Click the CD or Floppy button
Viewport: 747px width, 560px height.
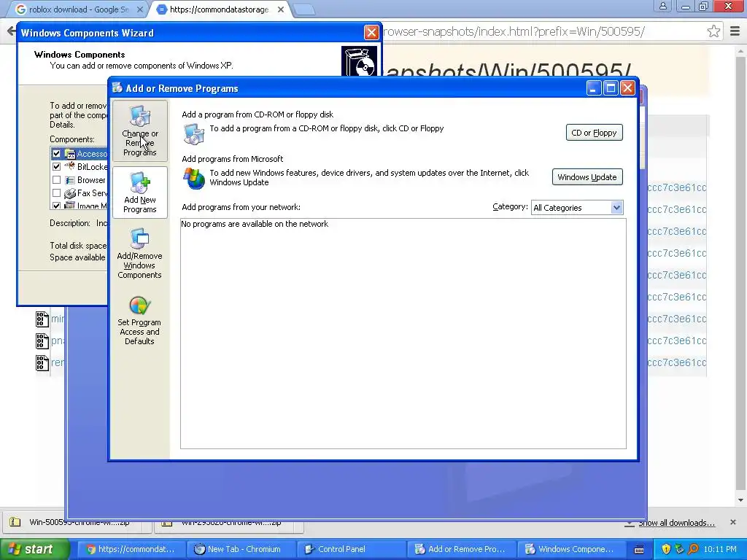594,133
